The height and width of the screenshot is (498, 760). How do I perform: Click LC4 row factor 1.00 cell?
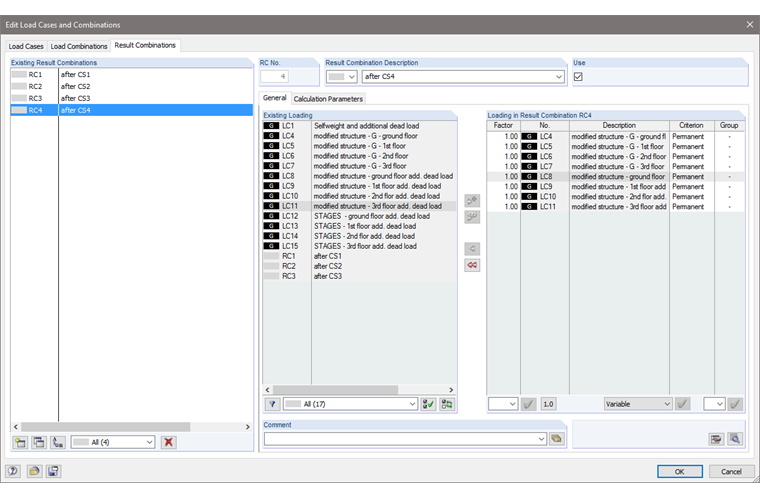coord(504,137)
